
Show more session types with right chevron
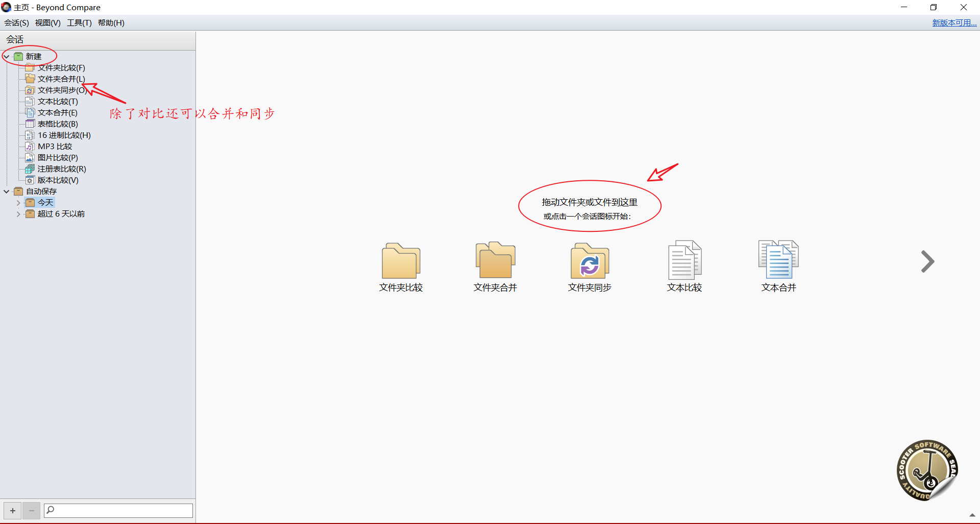point(927,261)
